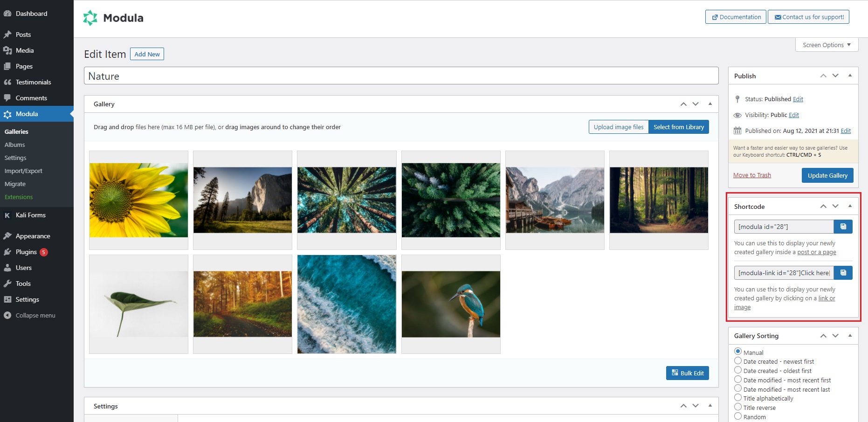Copy the modula-link shortcode with its copy icon

pyautogui.click(x=843, y=273)
